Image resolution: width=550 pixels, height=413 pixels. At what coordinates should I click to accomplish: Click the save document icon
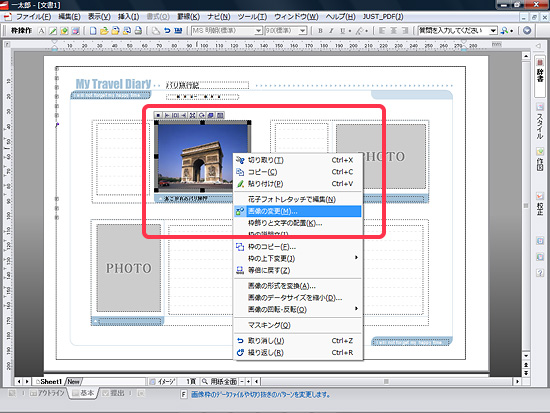[x=115, y=31]
